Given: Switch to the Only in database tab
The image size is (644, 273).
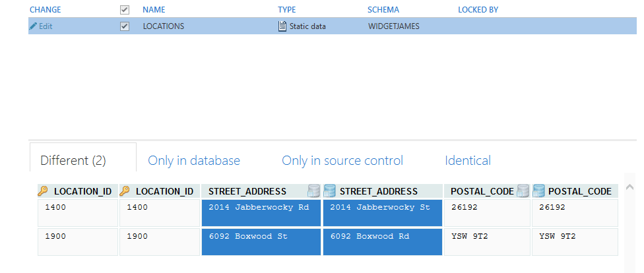Looking at the screenshot, I should click(x=194, y=160).
